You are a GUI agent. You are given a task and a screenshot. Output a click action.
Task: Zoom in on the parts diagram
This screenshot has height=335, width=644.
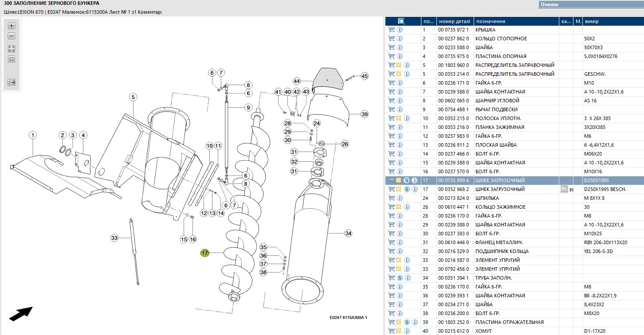pyautogui.click(x=12, y=26)
